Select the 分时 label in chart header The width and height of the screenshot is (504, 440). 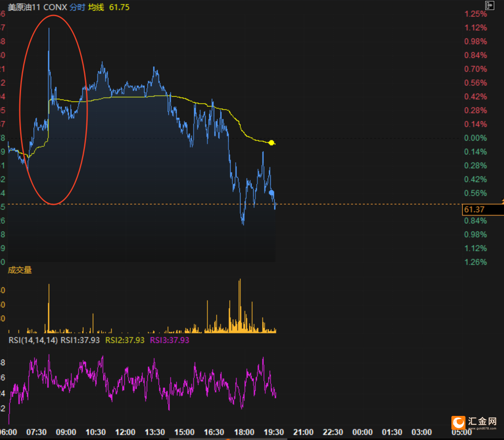point(77,7)
